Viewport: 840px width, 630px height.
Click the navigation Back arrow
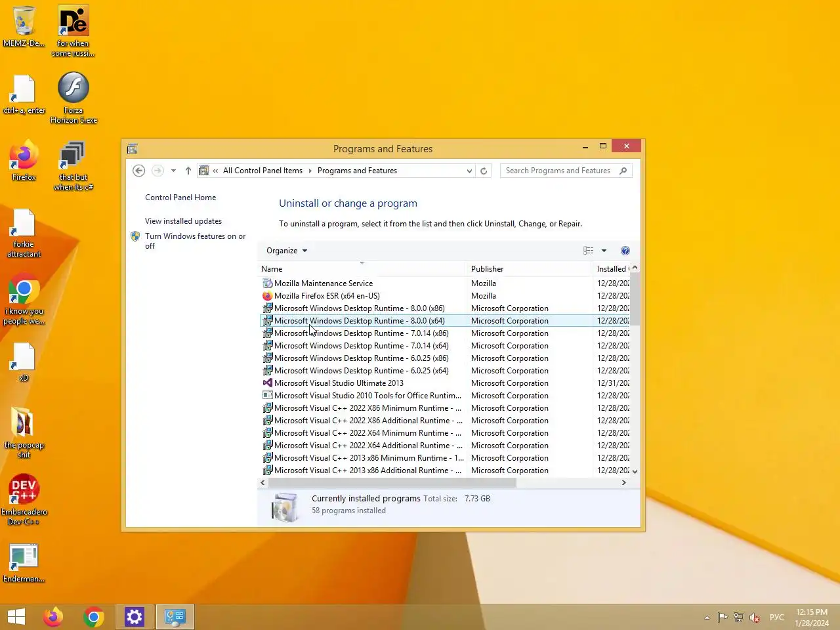click(x=138, y=171)
